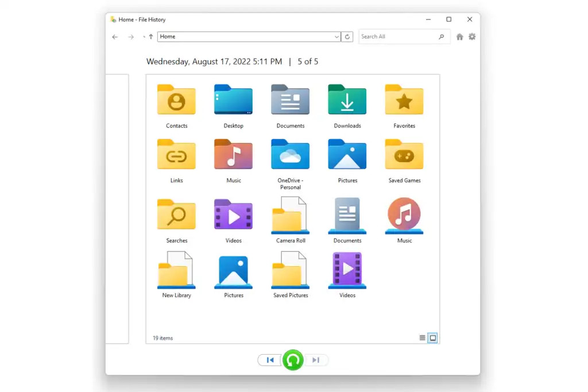
Task: Keep large icons view enabled
Action: coord(432,338)
